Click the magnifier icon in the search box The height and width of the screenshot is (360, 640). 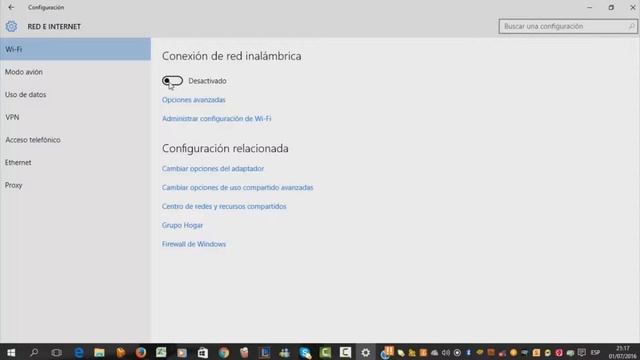[x=631, y=27]
